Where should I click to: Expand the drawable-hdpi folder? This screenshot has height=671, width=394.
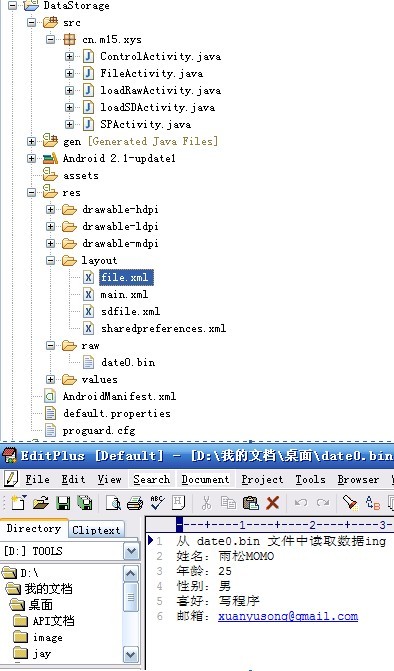click(x=50, y=209)
